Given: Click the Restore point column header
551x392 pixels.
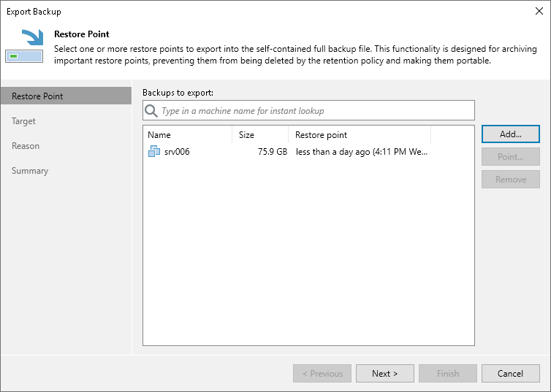Looking at the screenshot, I should (x=360, y=135).
